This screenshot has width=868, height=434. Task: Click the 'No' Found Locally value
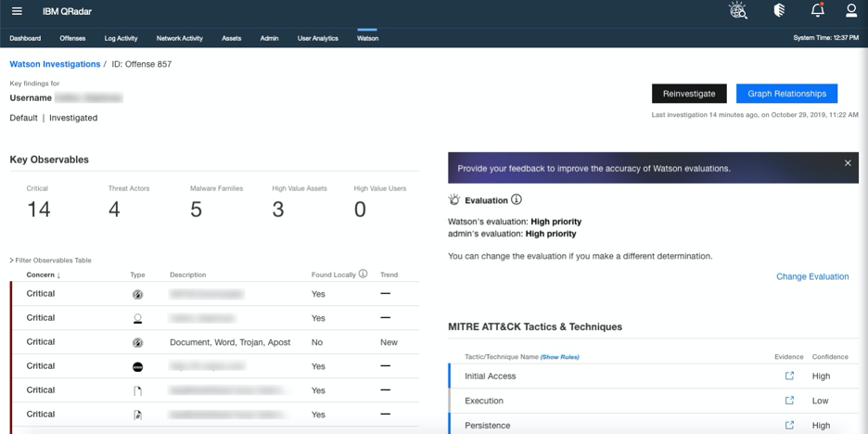click(x=316, y=343)
